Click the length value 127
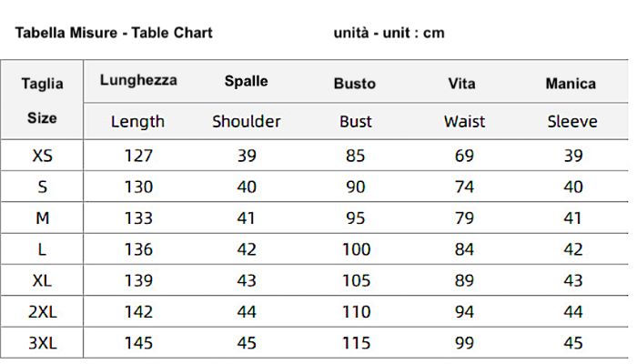This screenshot has height=364, width=637. pyautogui.click(x=138, y=156)
